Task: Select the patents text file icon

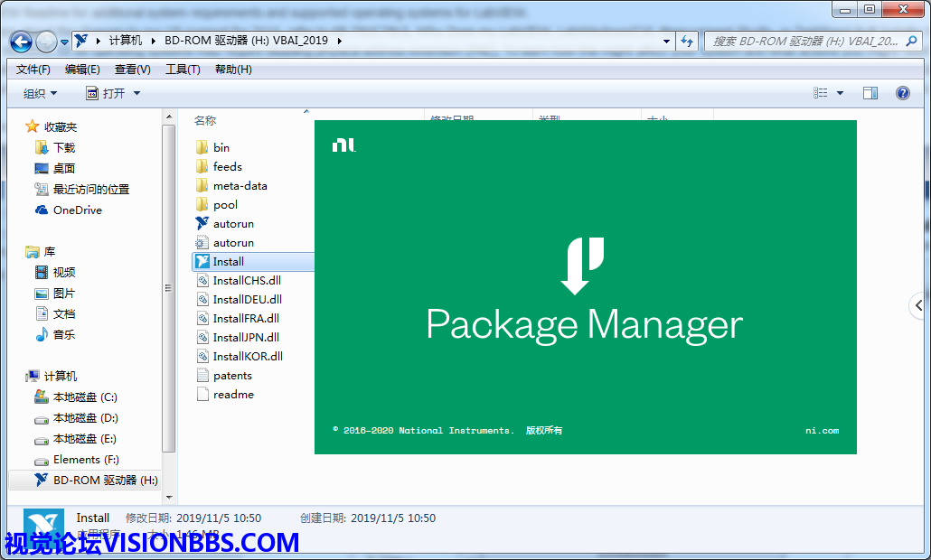Action: pyautogui.click(x=202, y=375)
